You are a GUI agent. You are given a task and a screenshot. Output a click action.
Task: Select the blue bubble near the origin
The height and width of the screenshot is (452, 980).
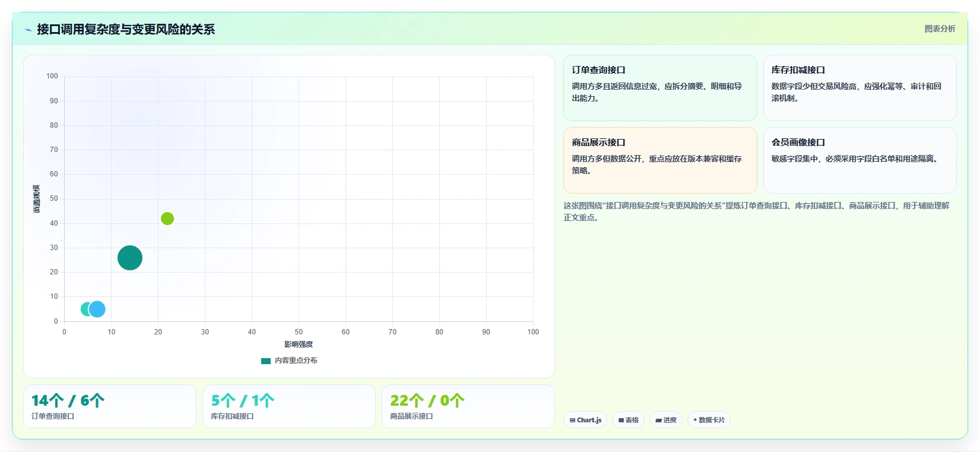click(x=97, y=309)
